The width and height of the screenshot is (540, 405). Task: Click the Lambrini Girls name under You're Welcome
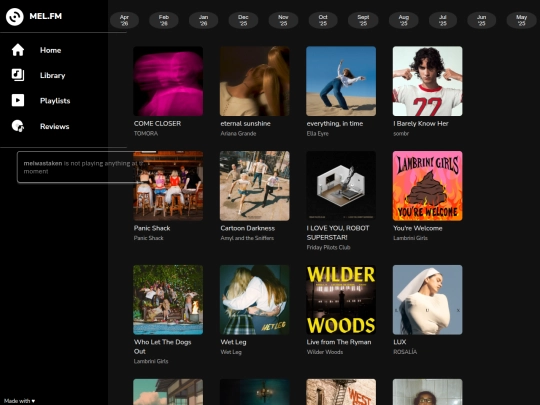(410, 238)
